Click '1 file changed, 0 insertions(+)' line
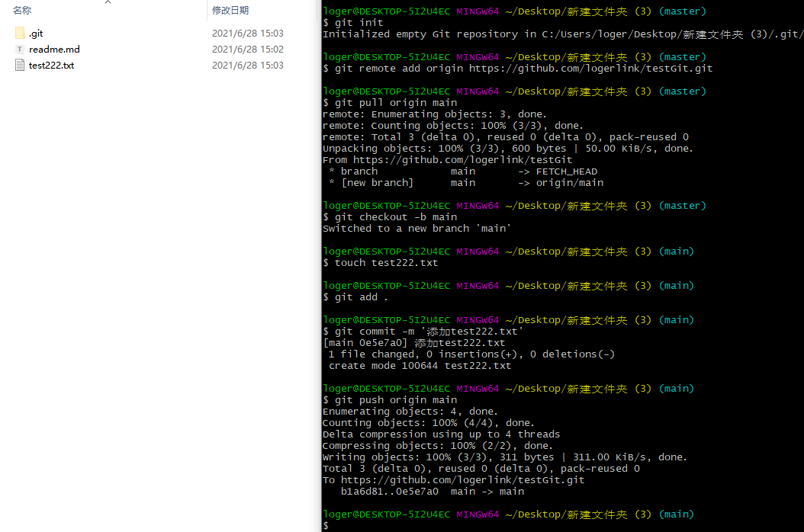This screenshot has width=804, height=532. [471, 354]
